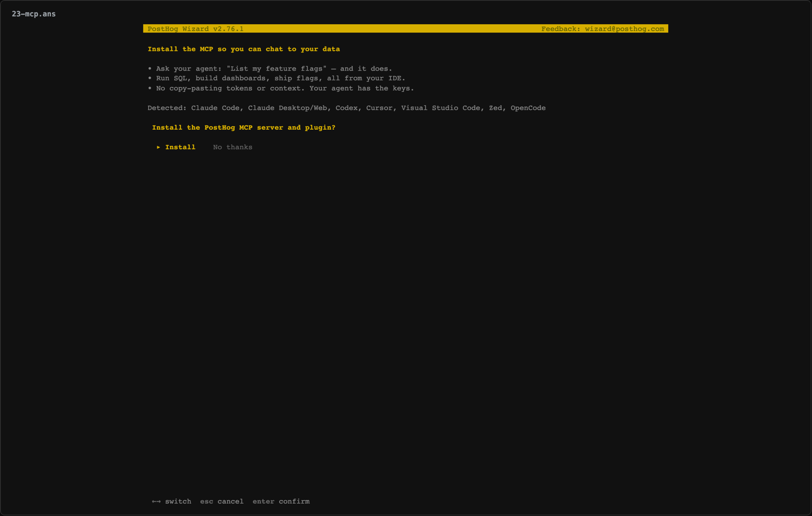
Task: Click the question Install the PostHog MCP server
Action: point(244,128)
